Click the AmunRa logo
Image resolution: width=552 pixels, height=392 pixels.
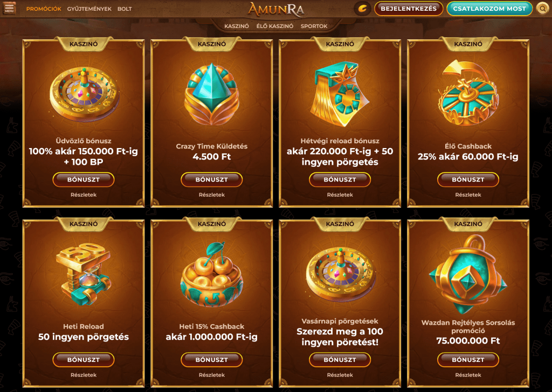coord(276,10)
